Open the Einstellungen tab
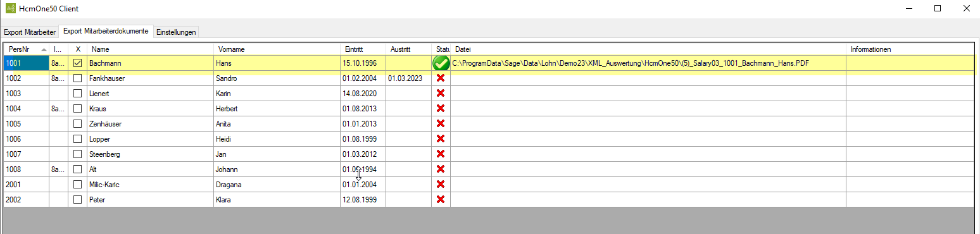The height and width of the screenshot is (234, 980). coord(176,32)
